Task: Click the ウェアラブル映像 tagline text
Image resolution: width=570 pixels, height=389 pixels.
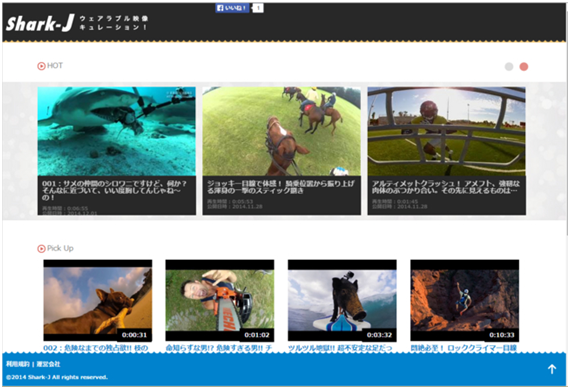Action: click(114, 19)
